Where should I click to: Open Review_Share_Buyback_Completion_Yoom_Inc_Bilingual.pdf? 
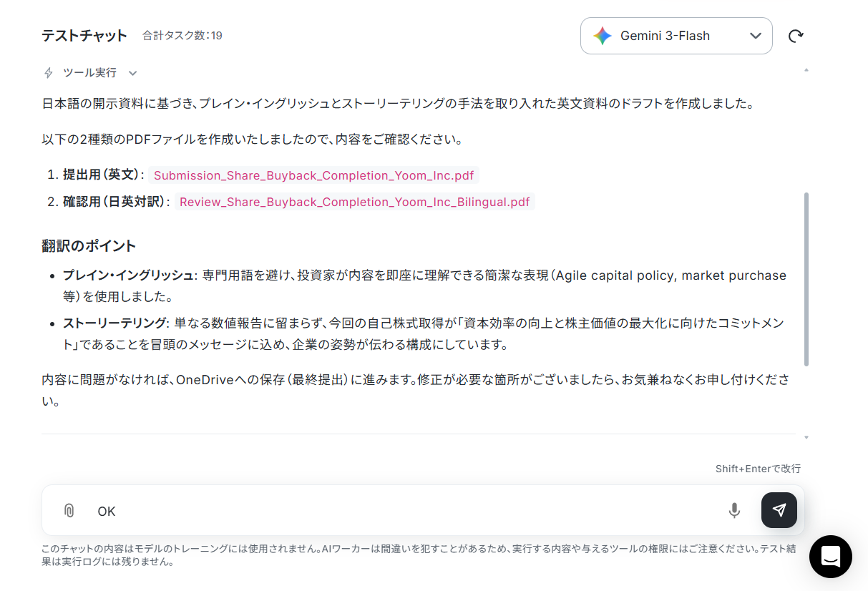click(354, 202)
